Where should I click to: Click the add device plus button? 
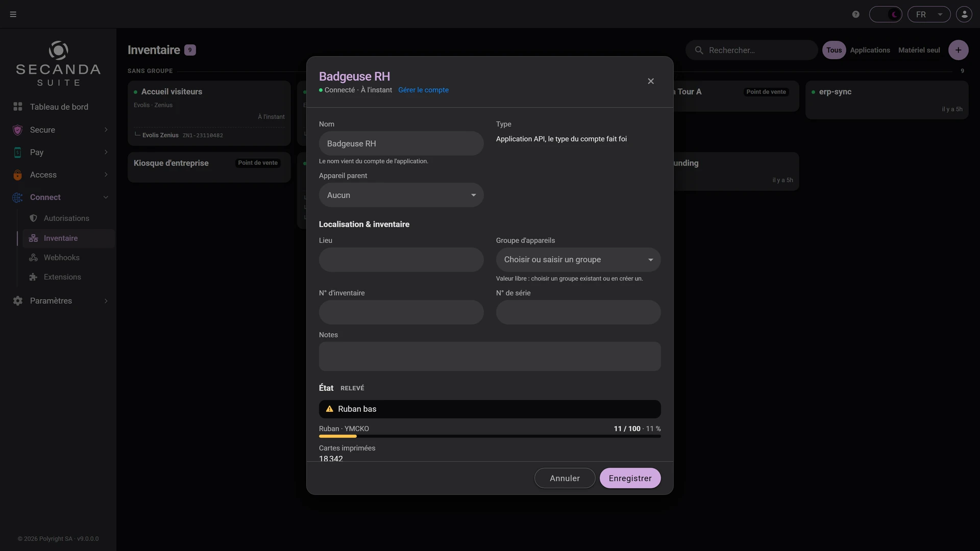[958, 50]
